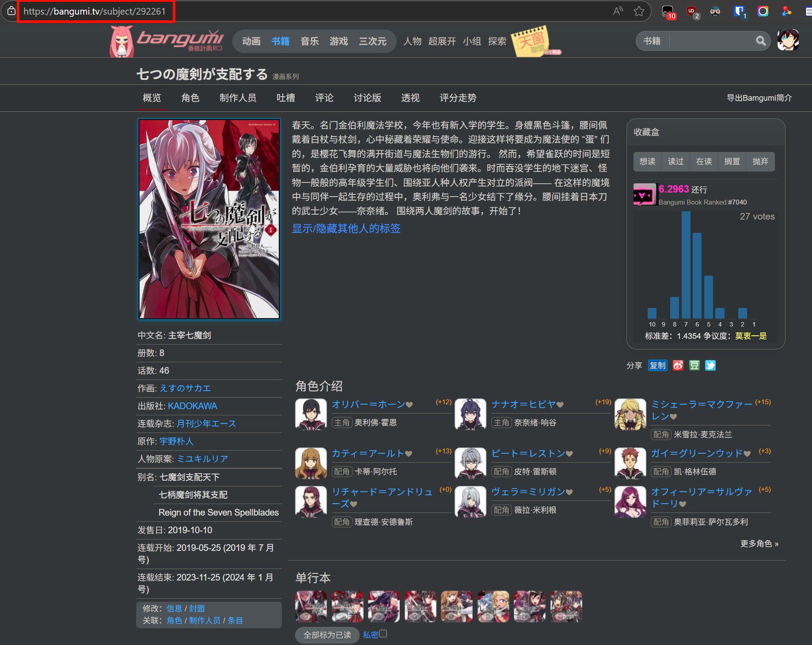Open オリバー=ホーン character avatar

pyautogui.click(x=311, y=414)
